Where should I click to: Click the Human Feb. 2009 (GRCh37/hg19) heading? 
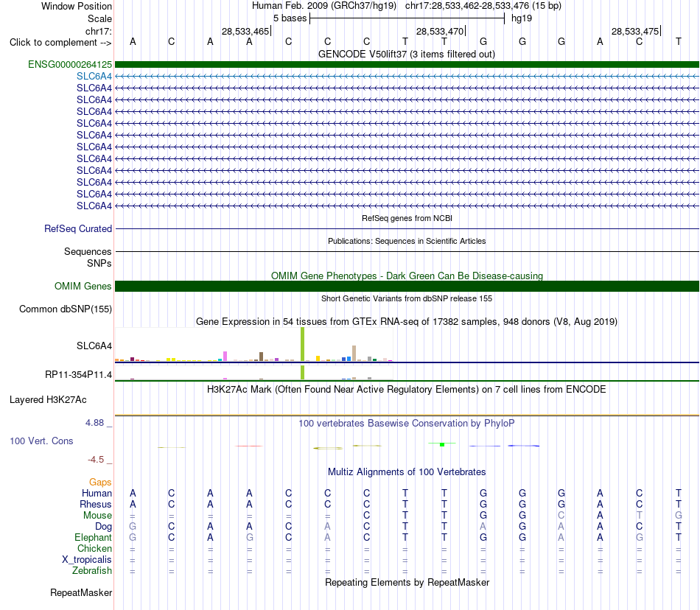tap(324, 6)
